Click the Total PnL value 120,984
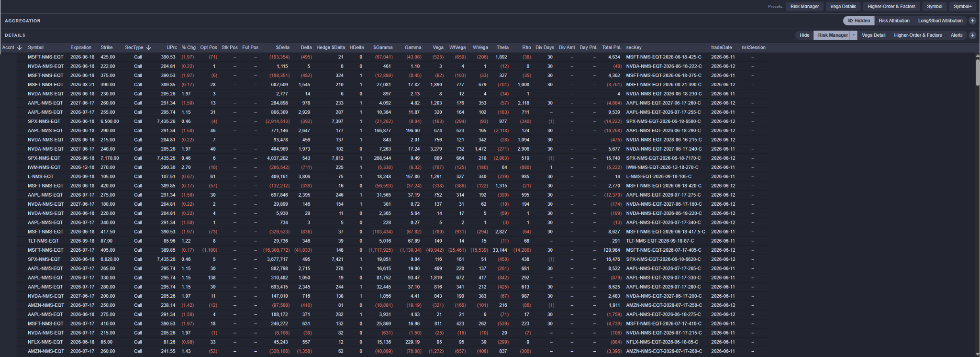 (612, 250)
